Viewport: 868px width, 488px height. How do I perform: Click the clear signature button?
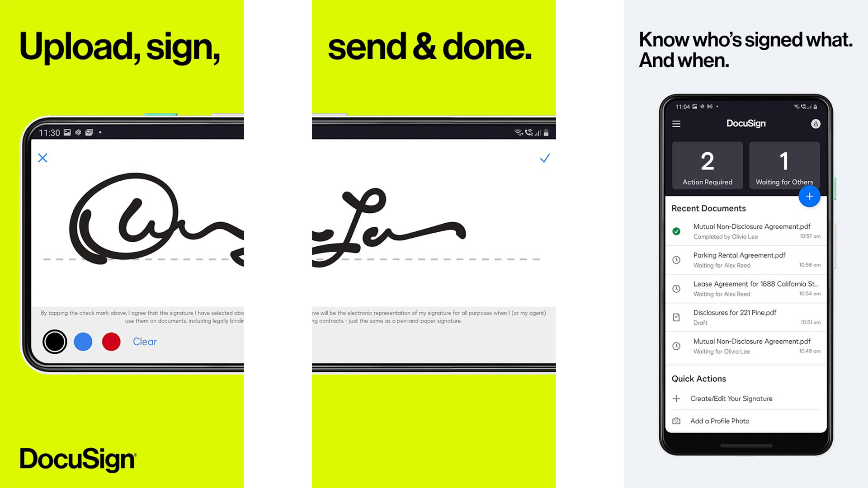coord(144,341)
